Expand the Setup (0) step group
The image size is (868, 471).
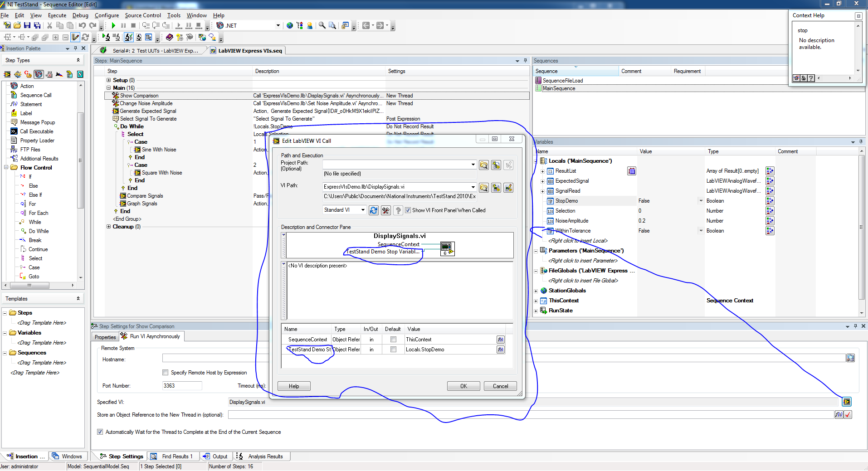pyautogui.click(x=108, y=80)
